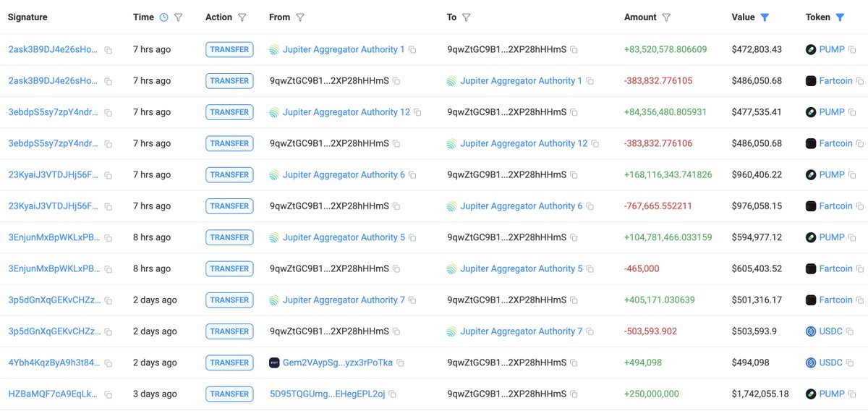Click PUMP token logo in $960,406.22 row
Image resolution: width=868 pixels, height=411 pixels.
[811, 174]
